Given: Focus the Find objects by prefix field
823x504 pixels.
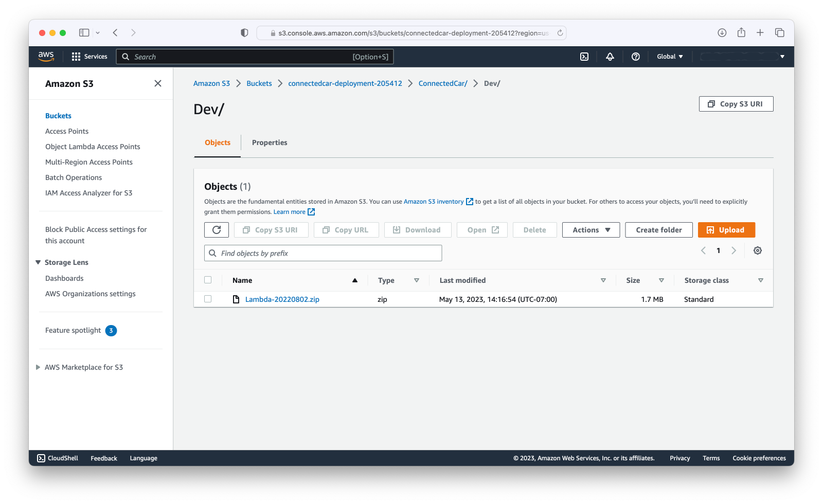Looking at the screenshot, I should pyautogui.click(x=323, y=253).
